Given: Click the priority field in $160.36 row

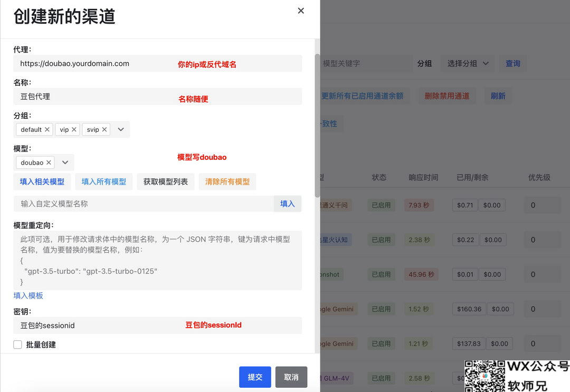Looking at the screenshot, I should coord(543,309).
